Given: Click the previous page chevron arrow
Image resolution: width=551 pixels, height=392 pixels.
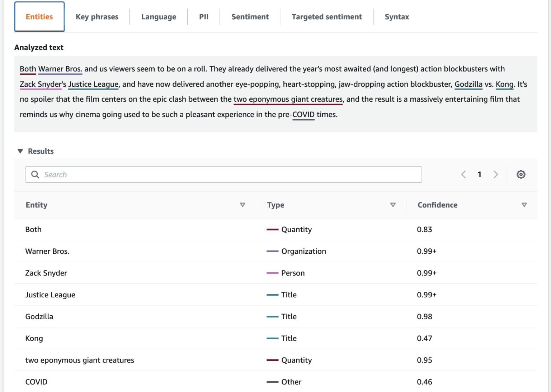Looking at the screenshot, I should (x=463, y=175).
